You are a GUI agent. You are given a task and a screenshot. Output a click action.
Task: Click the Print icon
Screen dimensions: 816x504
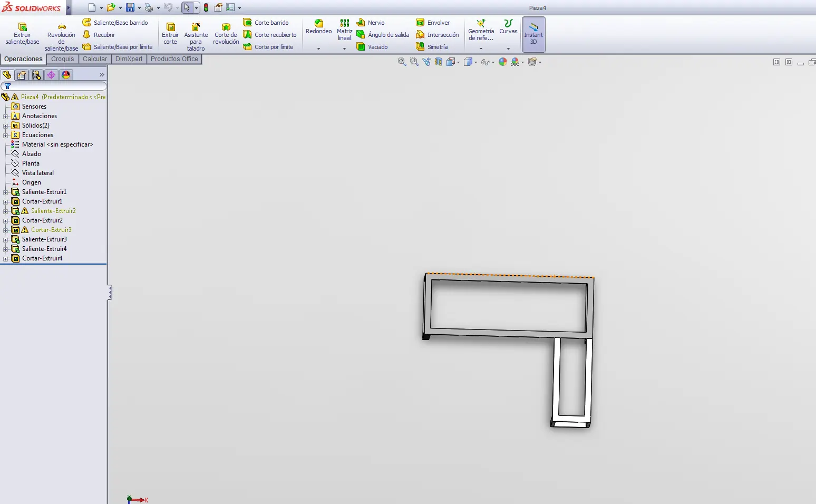(x=149, y=7)
